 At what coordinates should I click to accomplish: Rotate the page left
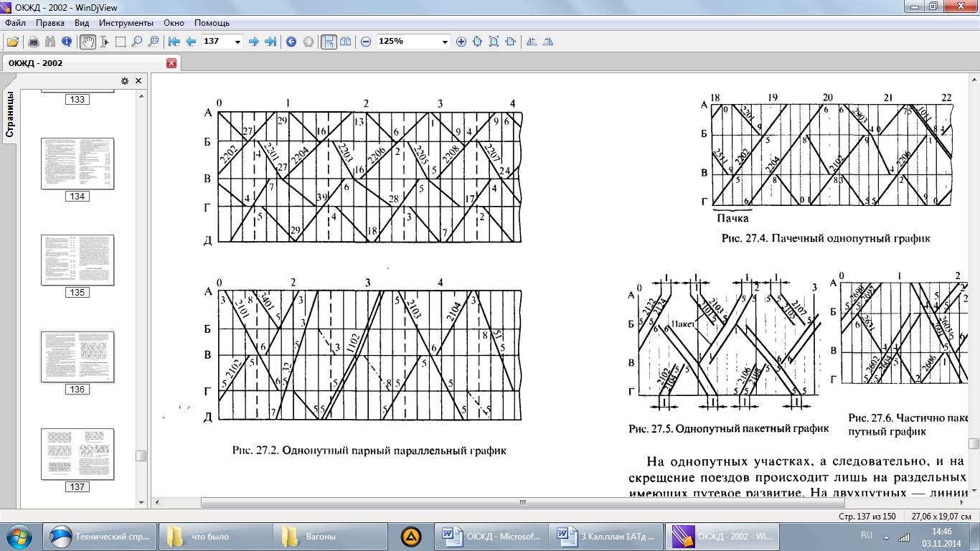point(532,42)
